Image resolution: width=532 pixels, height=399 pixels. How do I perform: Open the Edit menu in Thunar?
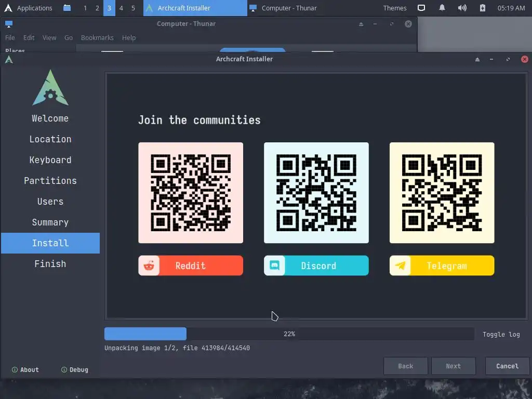tap(29, 37)
